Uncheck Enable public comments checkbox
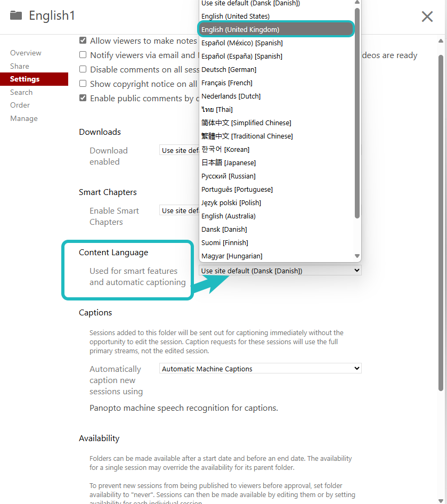Viewport: 447px width, 504px height. (x=83, y=98)
